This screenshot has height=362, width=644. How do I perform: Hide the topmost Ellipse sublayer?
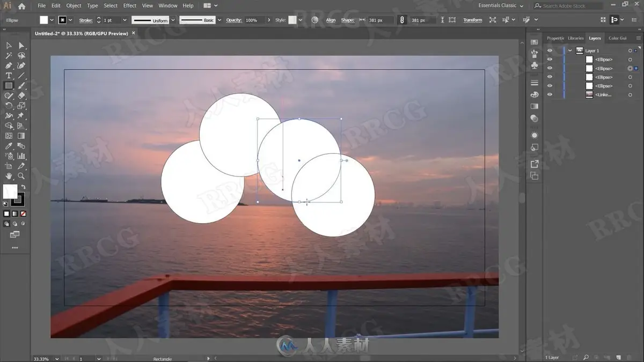pos(550,60)
